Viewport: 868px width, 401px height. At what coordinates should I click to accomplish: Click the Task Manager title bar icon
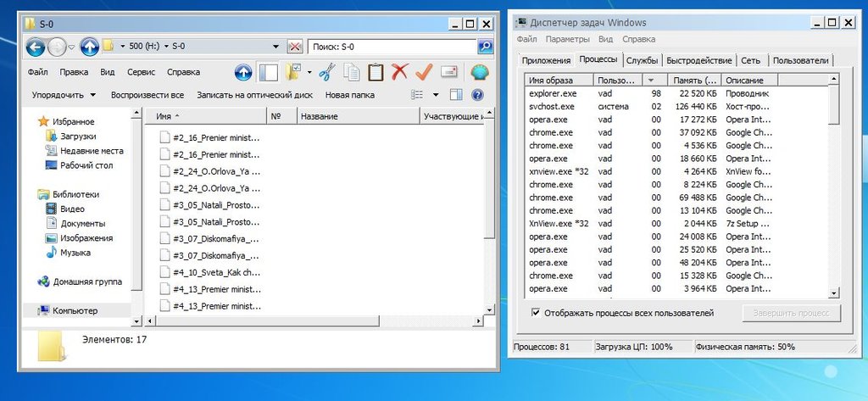coord(521,23)
